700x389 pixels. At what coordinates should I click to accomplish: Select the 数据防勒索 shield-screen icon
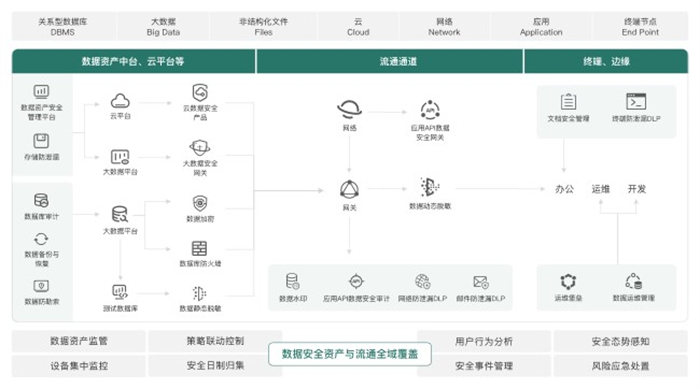pos(41,286)
